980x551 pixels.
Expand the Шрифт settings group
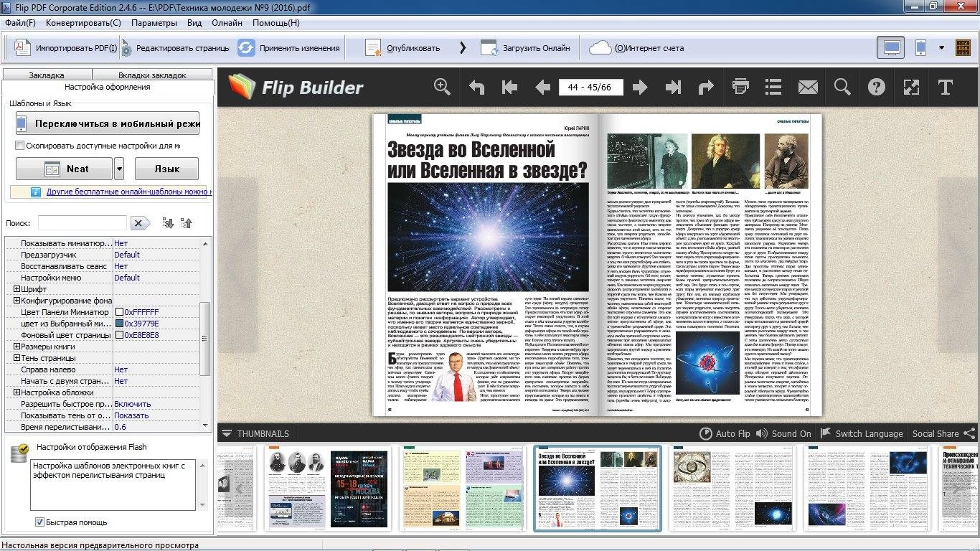click(17, 289)
